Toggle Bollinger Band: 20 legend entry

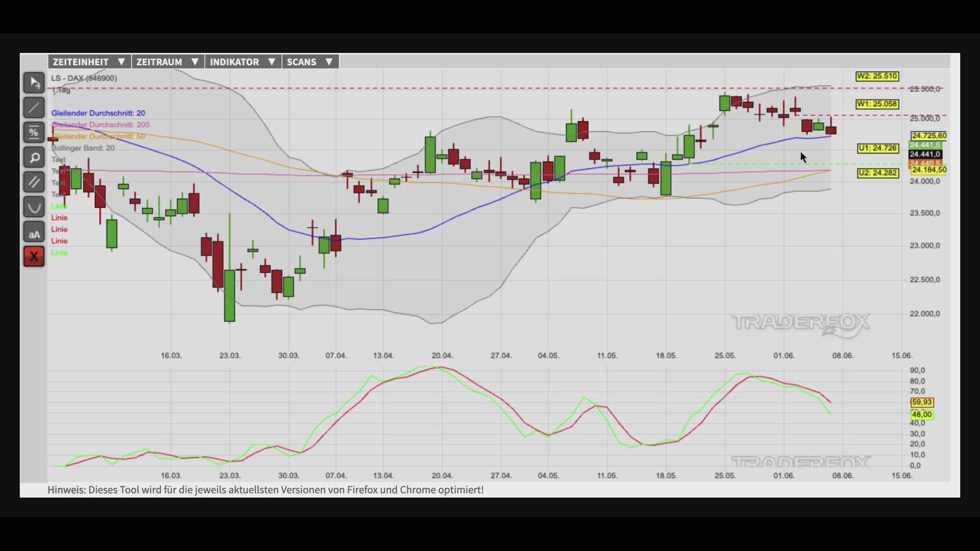pos(83,148)
